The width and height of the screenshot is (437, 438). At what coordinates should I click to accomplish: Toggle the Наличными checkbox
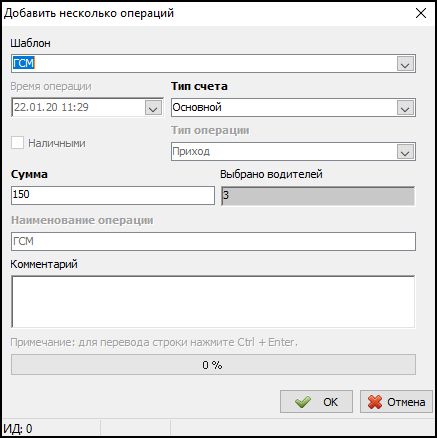coord(17,143)
